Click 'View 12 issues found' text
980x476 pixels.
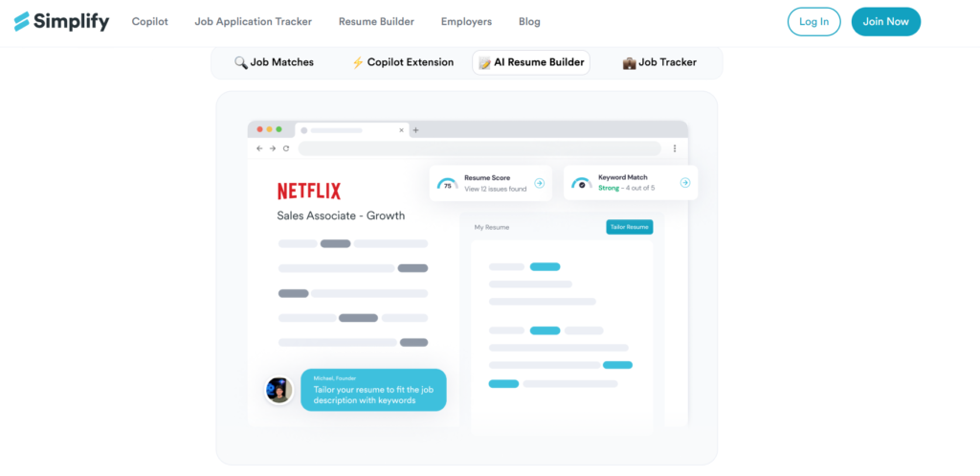[x=495, y=189]
